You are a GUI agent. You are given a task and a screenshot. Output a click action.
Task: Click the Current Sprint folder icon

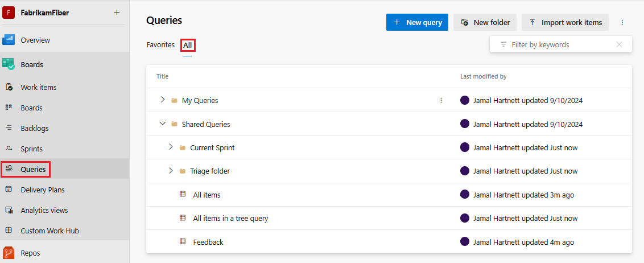(x=183, y=148)
